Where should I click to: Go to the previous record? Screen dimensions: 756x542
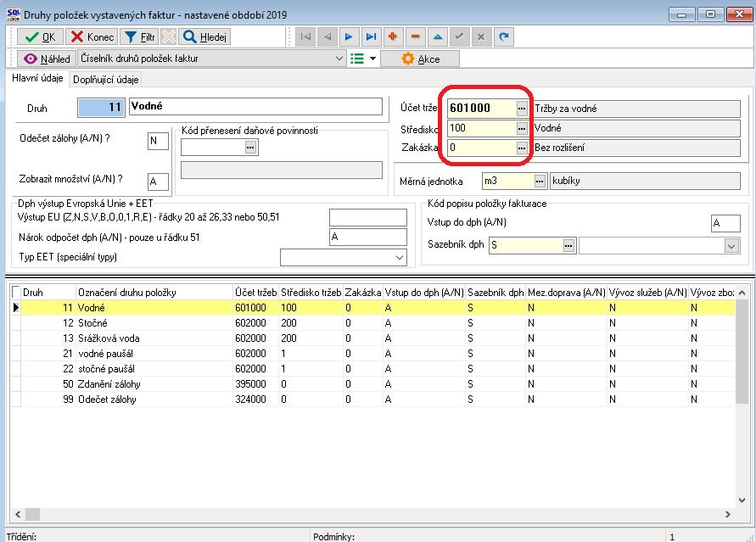pyautogui.click(x=328, y=36)
